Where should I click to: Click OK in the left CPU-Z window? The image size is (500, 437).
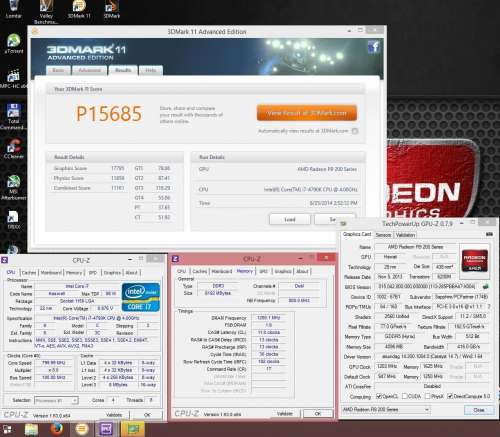147,415
